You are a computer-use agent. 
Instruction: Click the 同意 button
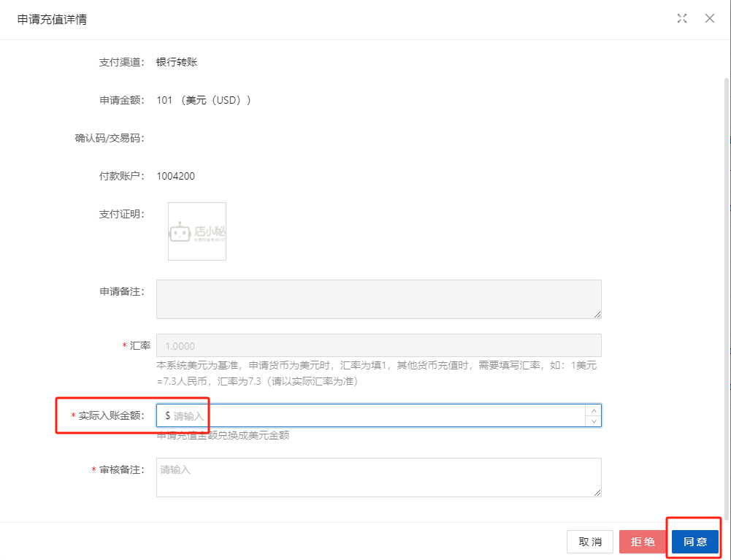pyautogui.click(x=695, y=542)
